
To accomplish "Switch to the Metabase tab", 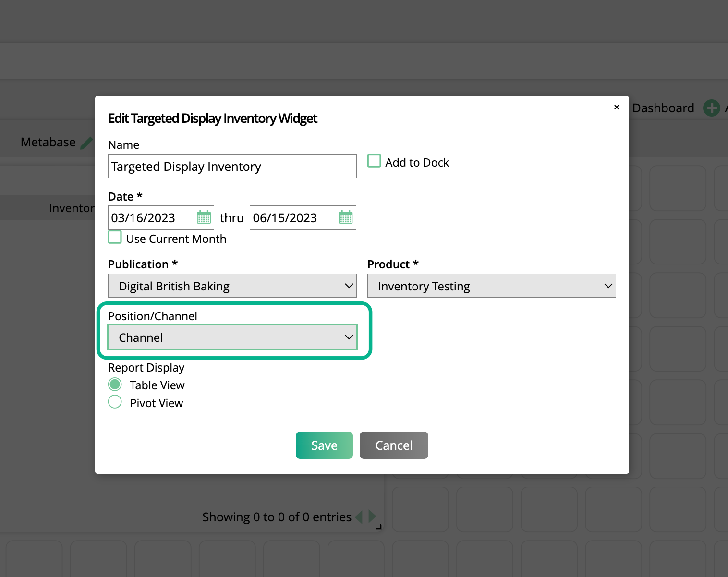I will tap(48, 143).
